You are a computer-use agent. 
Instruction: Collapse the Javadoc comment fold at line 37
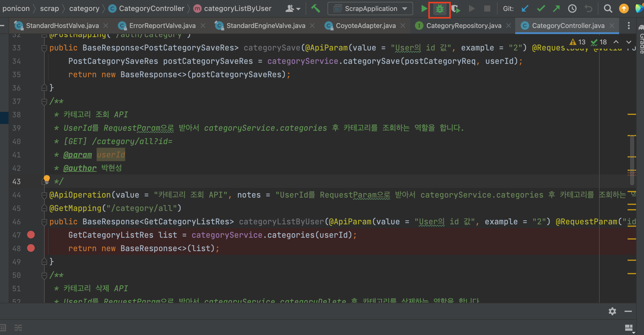44,101
